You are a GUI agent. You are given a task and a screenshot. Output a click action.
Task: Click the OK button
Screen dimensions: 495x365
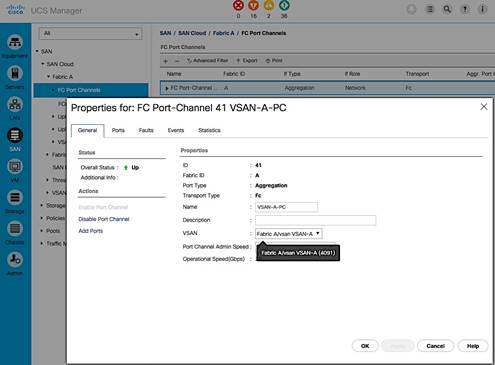point(365,346)
